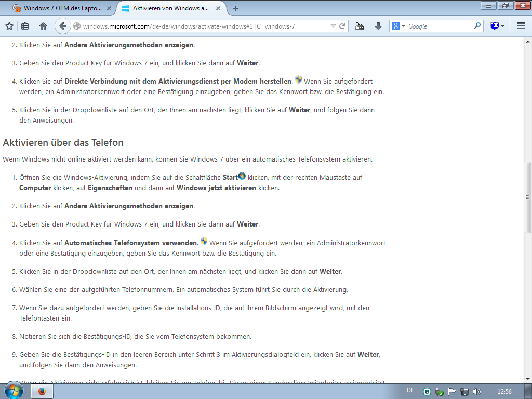Bookmark this page with the star icon

(x=9, y=26)
